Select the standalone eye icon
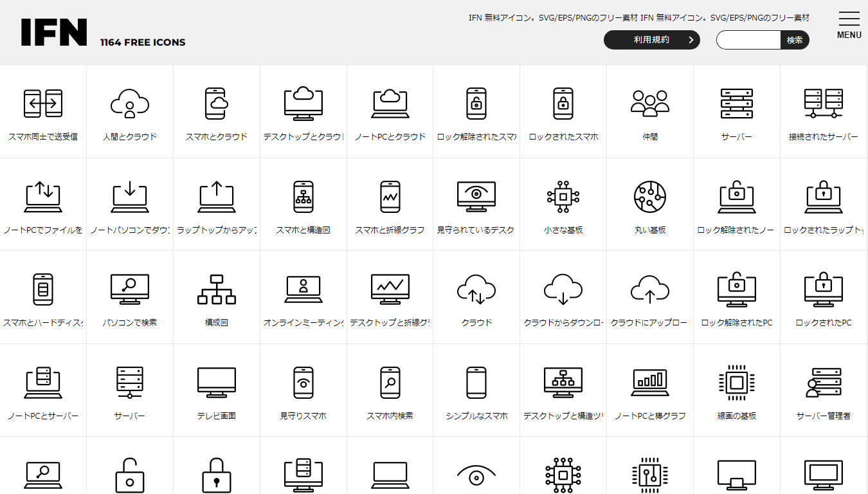The width and height of the screenshot is (868, 494). [476, 477]
